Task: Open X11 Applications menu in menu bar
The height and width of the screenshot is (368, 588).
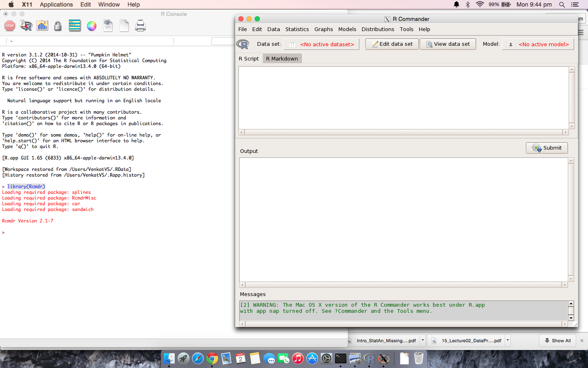Action: pyautogui.click(x=56, y=4)
